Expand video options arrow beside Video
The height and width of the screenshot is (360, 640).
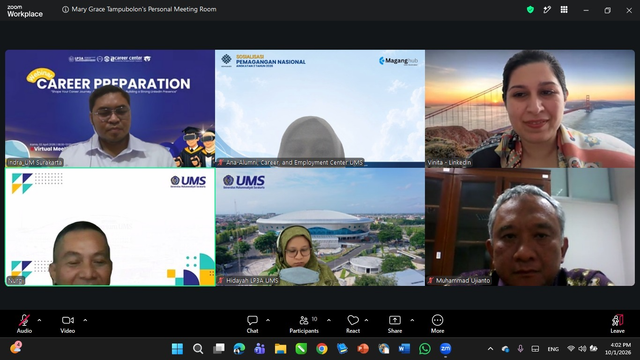(x=85, y=320)
